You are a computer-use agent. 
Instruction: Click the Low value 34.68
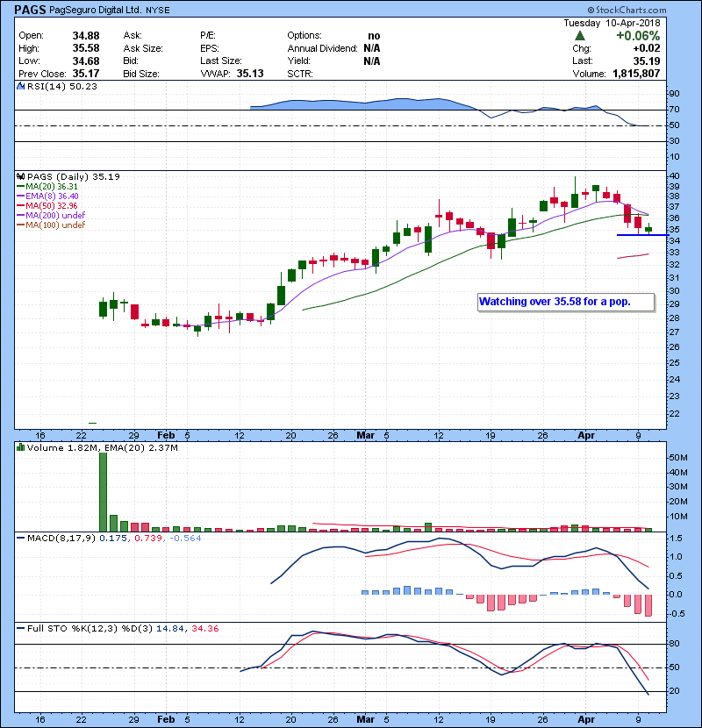(86, 61)
